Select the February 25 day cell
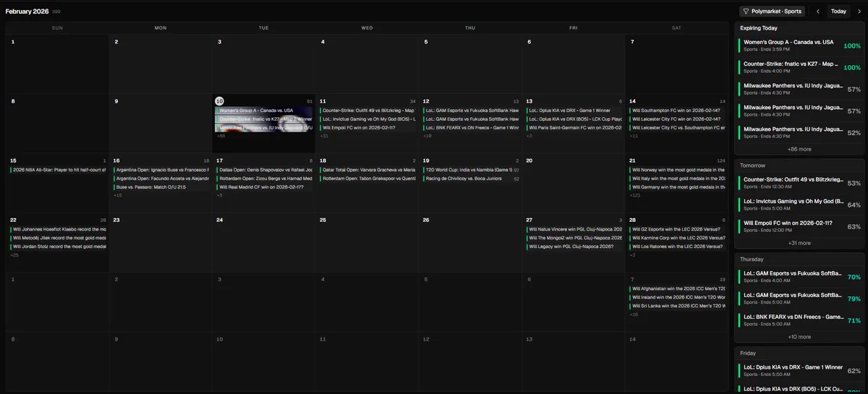 367,242
